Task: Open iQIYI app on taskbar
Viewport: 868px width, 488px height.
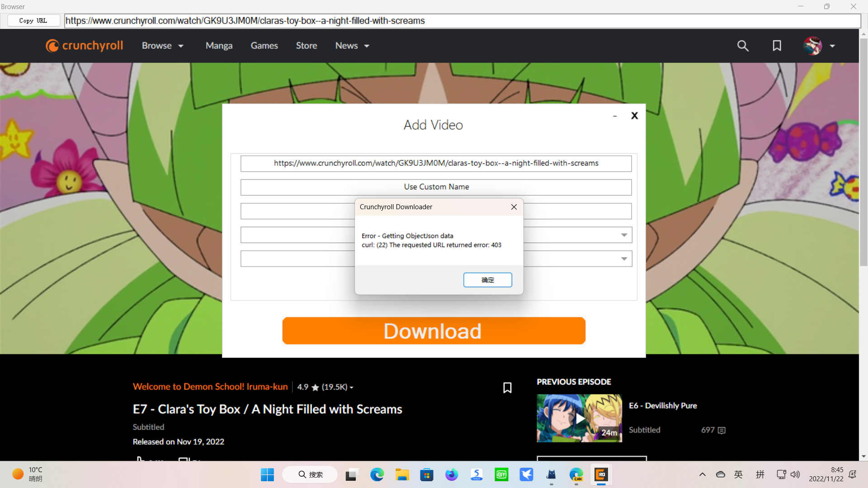Action: coord(501,474)
